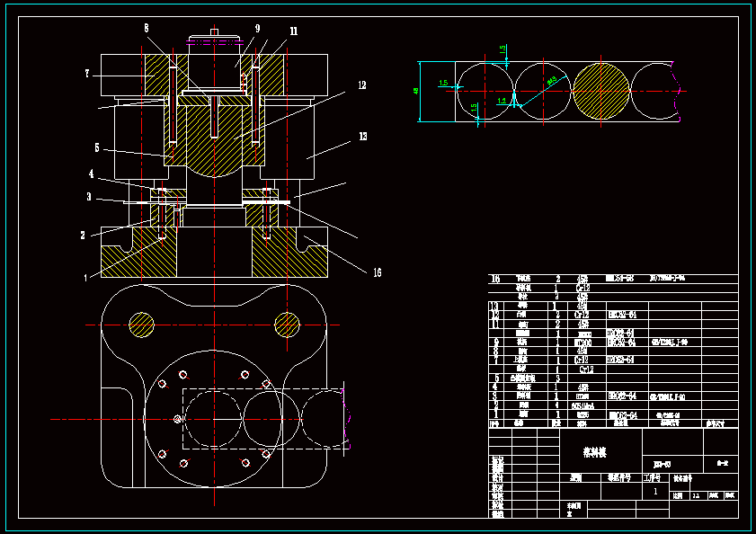The height and width of the screenshot is (534, 756).
Task: Click HT200 material cell in row 9
Action: (583, 343)
